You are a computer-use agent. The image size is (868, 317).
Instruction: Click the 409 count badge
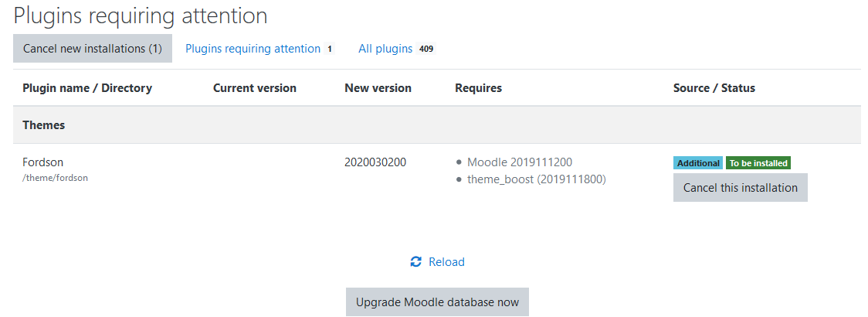tap(426, 49)
